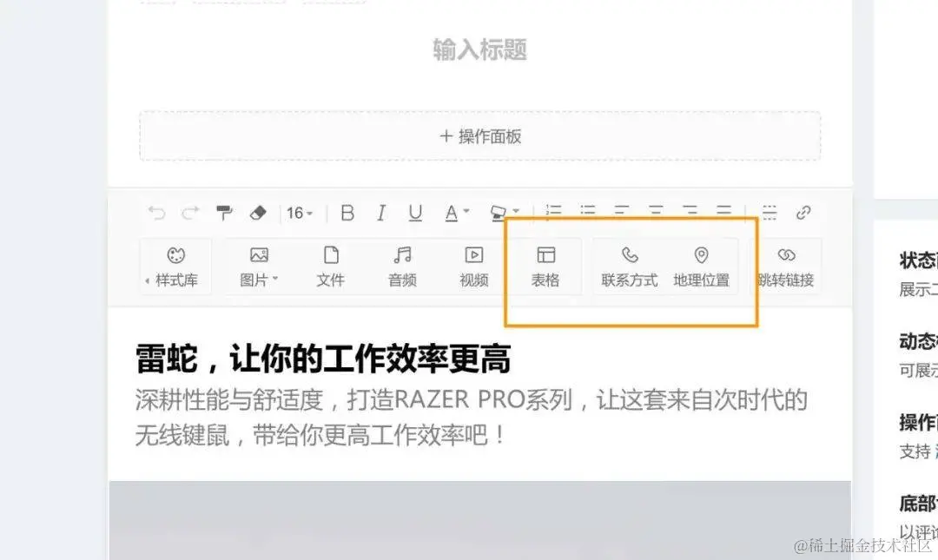Click the heading 雷蛇，让你的工作效率更高
Screen dimensions: 938x560
tap(323, 359)
